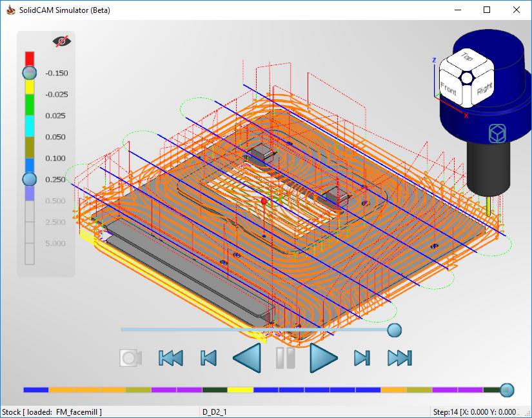The height and width of the screenshot is (418, 532).
Task: Click the upper color scale handle at -0.150
Action: (30, 73)
